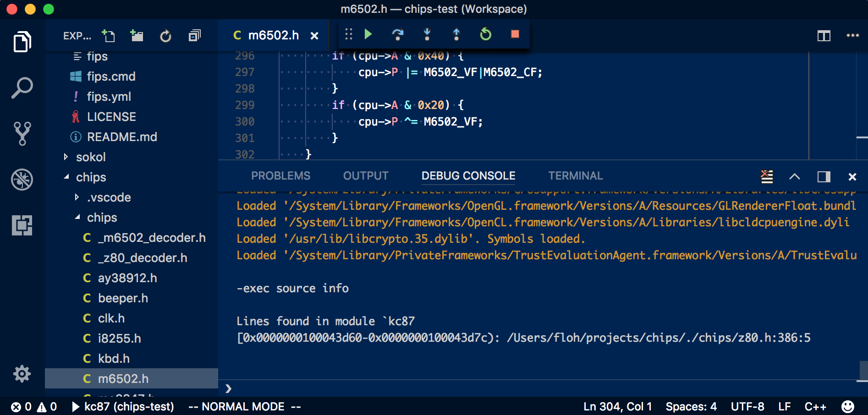Step over the current line
This screenshot has height=415, width=868.
pos(398,34)
